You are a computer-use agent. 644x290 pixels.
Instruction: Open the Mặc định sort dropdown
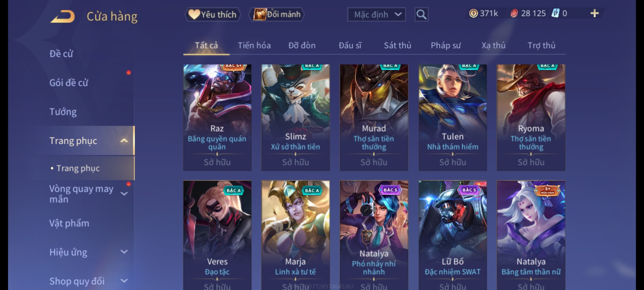(376, 15)
